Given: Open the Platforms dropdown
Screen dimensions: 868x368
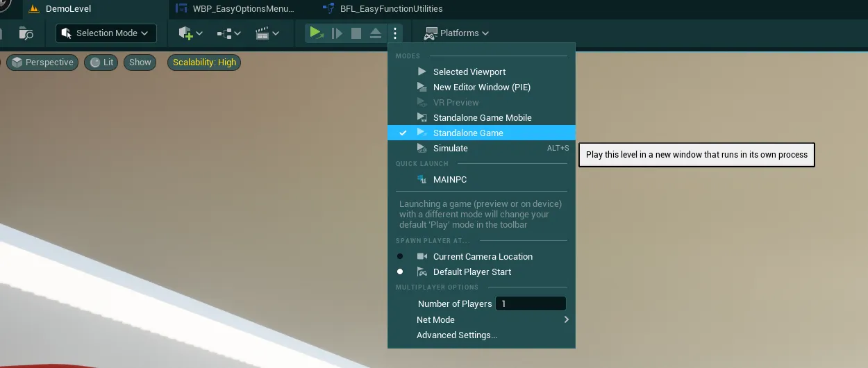Looking at the screenshot, I should 456,33.
